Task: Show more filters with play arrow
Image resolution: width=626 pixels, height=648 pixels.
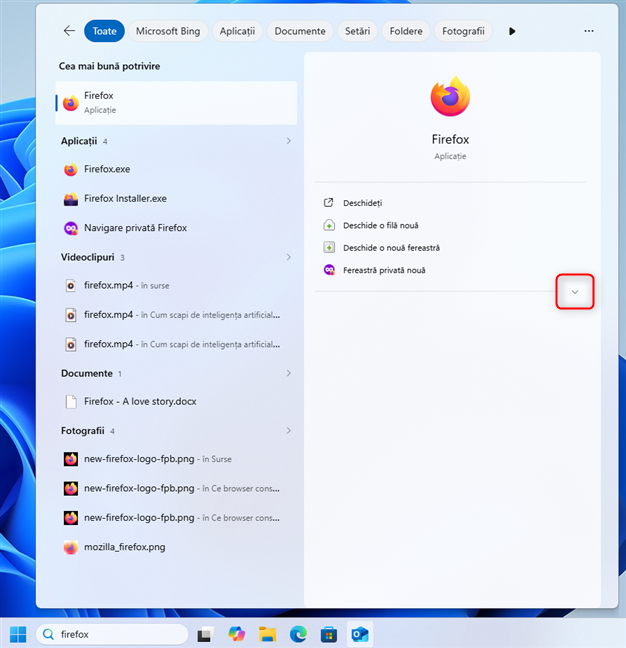Action: point(512,31)
